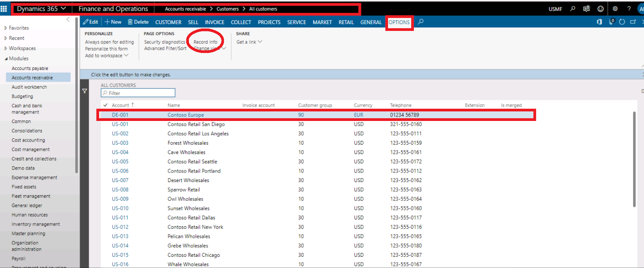
Task: Open the Change view dropdown
Action: (x=210, y=48)
